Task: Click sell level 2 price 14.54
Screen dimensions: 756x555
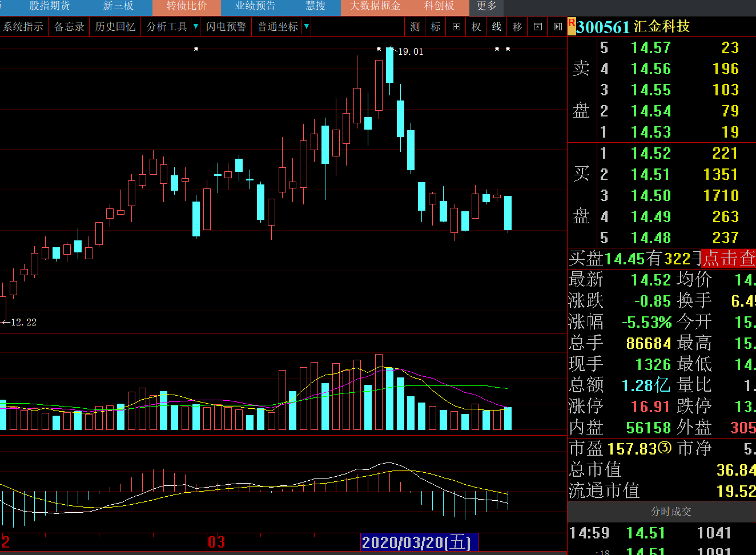Action: 650,111
